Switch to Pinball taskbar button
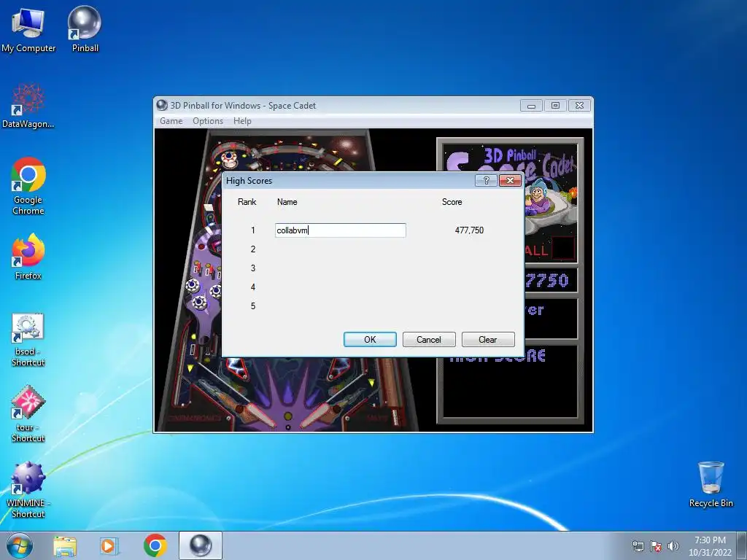The width and height of the screenshot is (747, 560). (201, 545)
